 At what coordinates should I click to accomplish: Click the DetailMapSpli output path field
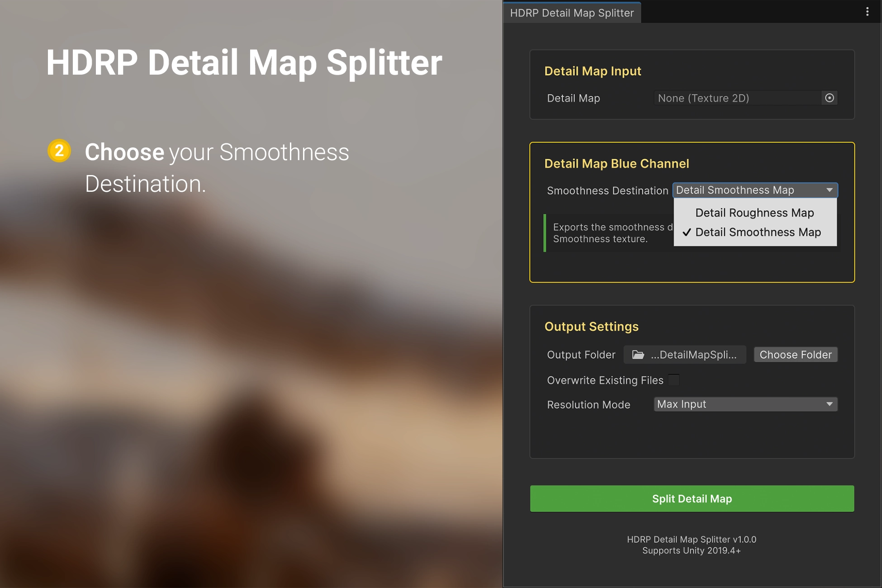click(x=693, y=355)
